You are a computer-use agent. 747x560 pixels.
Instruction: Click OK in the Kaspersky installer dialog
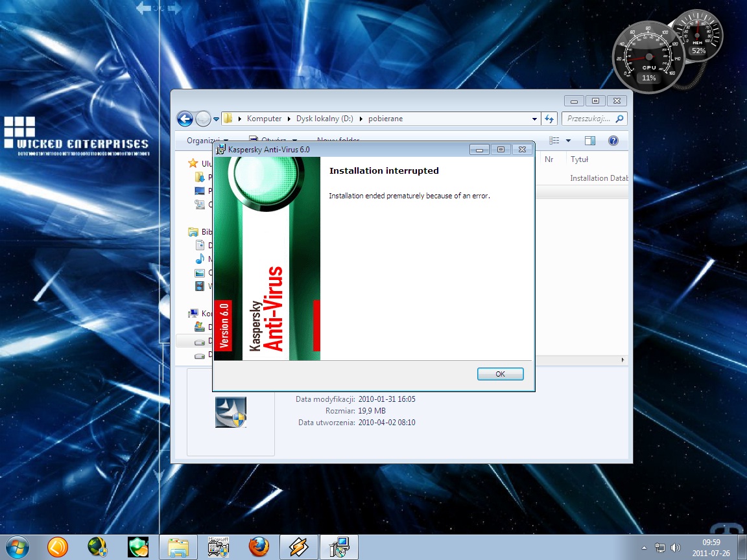pyautogui.click(x=500, y=374)
